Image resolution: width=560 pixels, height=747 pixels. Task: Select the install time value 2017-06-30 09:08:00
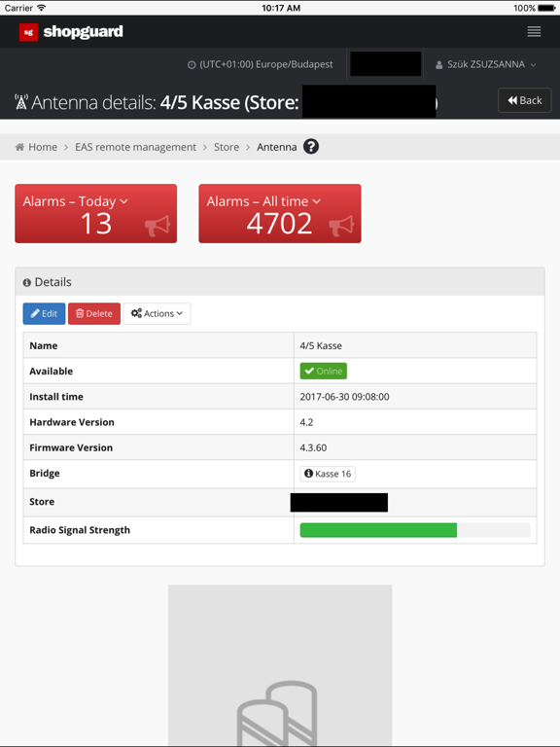pyautogui.click(x=344, y=397)
